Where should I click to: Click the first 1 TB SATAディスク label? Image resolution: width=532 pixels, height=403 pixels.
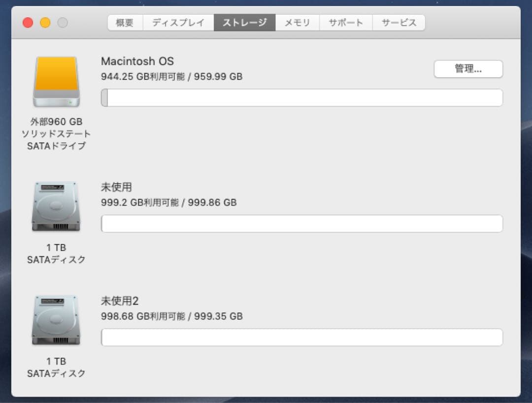click(56, 253)
